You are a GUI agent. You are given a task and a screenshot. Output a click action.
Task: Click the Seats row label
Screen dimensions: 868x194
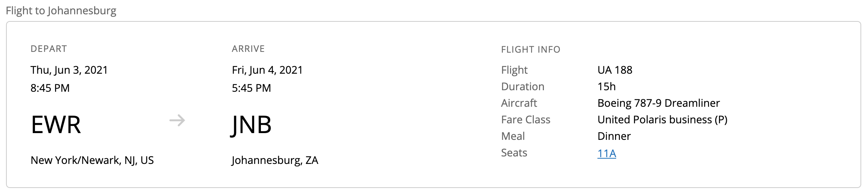[514, 153]
